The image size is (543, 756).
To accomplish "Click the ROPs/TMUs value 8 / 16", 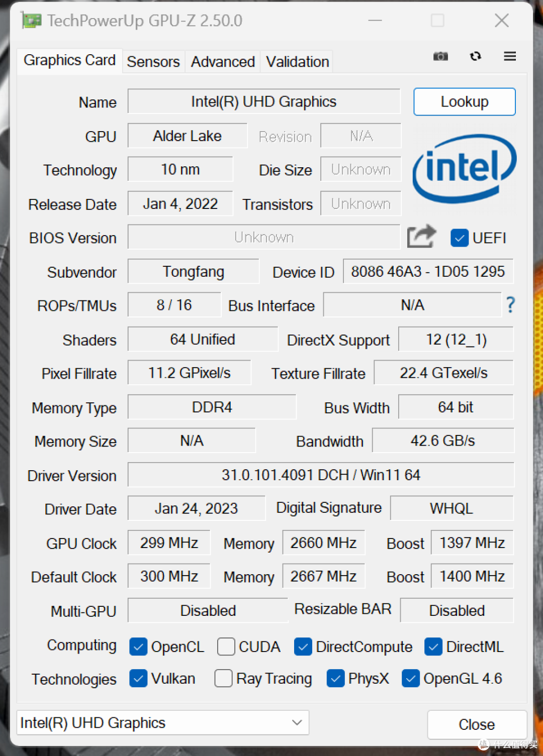I will [174, 305].
